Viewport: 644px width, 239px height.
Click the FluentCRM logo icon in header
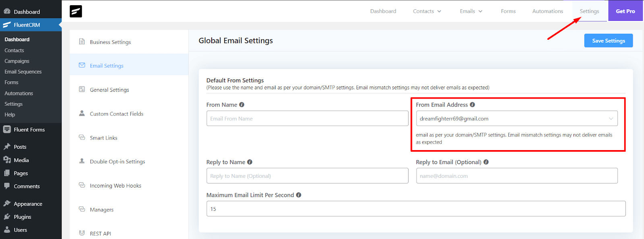pyautogui.click(x=76, y=11)
